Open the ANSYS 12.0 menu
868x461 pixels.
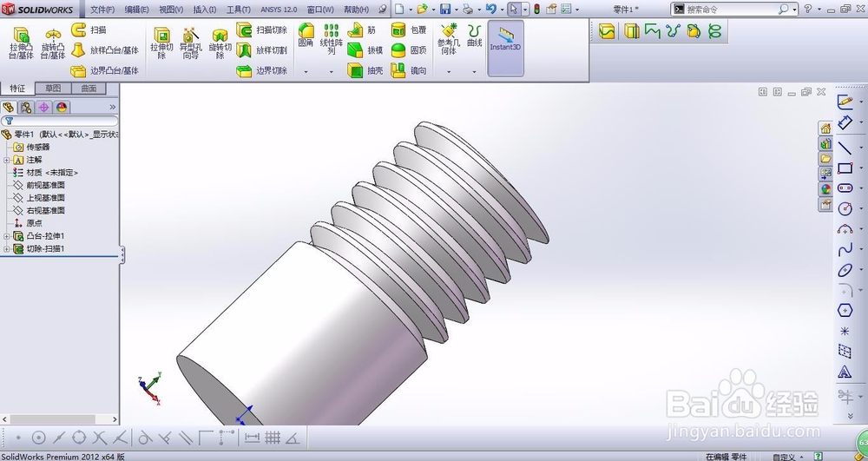click(x=279, y=10)
